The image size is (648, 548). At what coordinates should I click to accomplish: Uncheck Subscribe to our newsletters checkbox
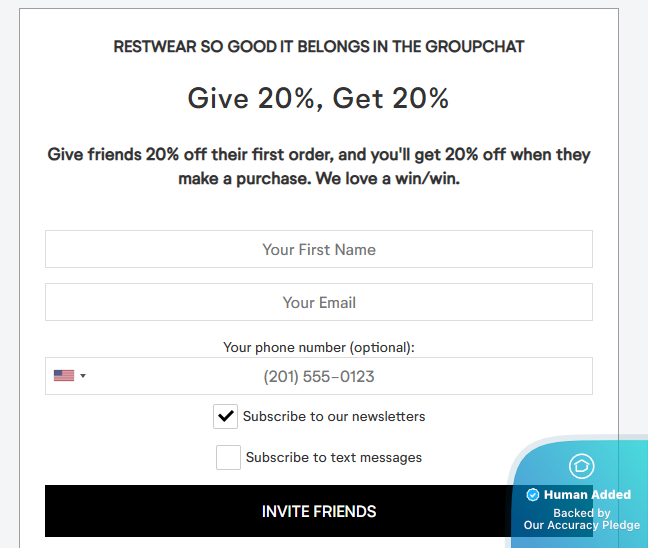tap(225, 416)
